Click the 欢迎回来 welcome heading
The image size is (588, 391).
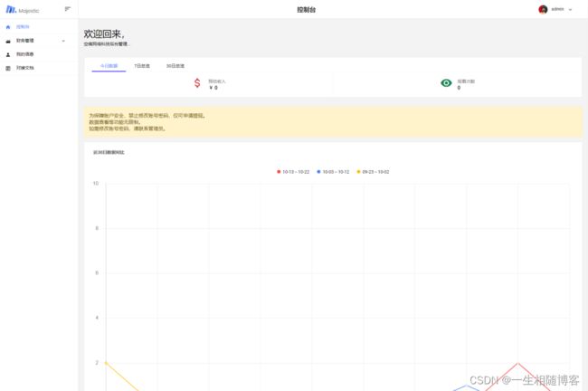[x=104, y=33]
